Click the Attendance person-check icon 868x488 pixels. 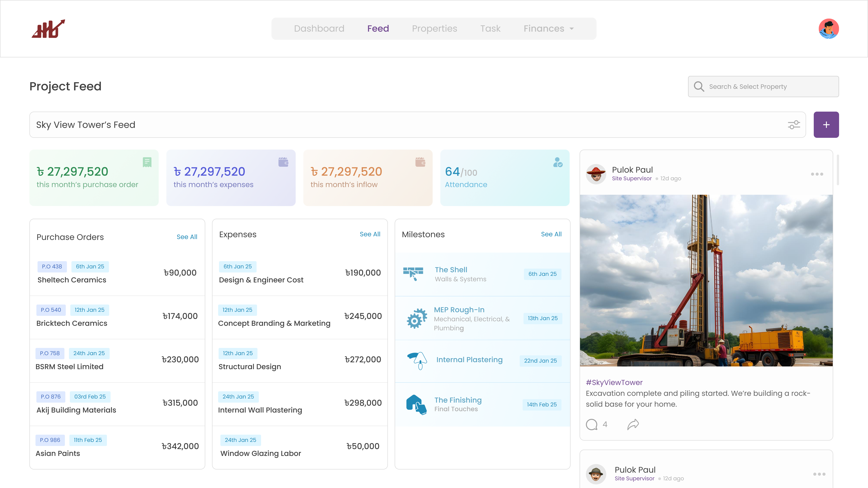pos(558,162)
